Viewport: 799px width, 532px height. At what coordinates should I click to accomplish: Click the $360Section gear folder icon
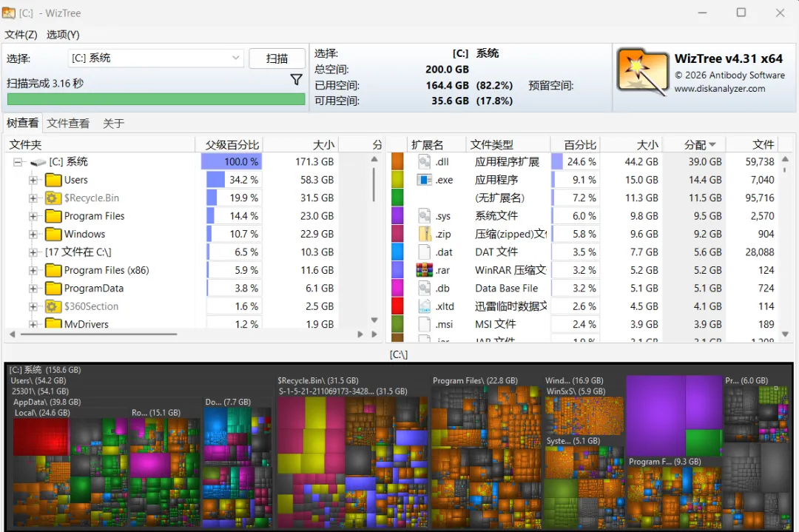coord(53,306)
